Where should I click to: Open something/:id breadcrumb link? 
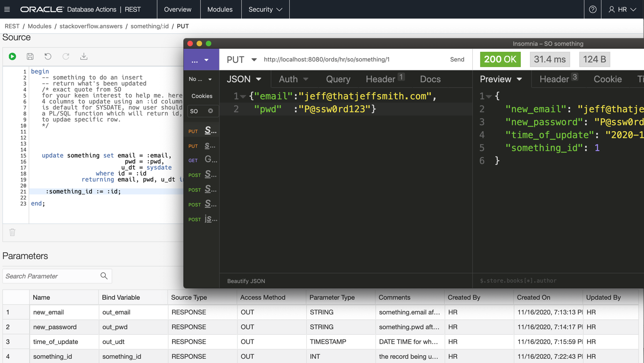pos(149,26)
